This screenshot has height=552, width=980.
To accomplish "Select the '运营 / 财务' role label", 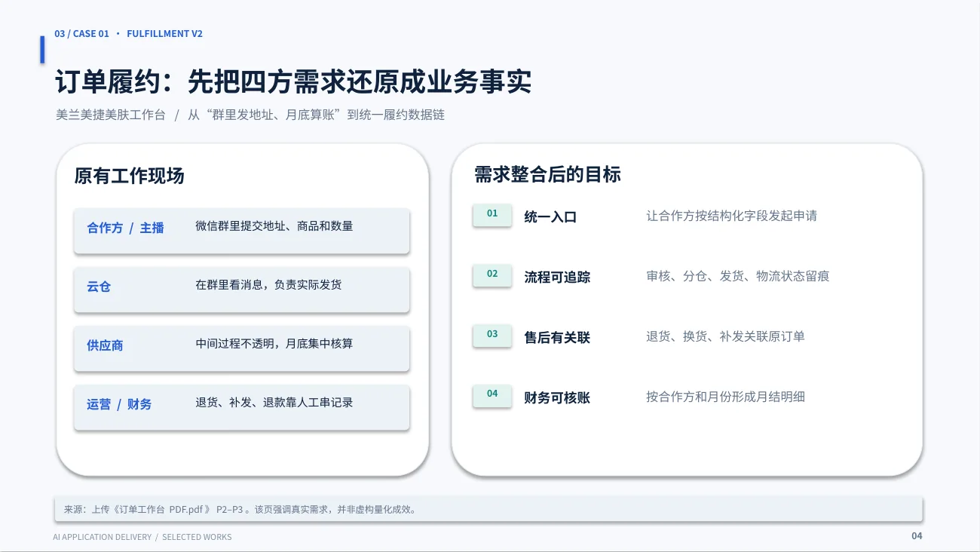I will click(x=119, y=404).
